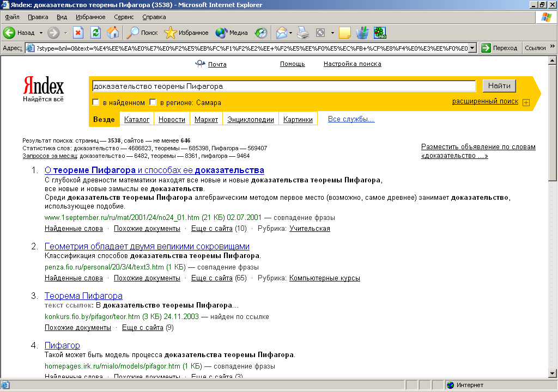Click the Найти search button
This screenshot has height=392, width=558.
point(499,85)
